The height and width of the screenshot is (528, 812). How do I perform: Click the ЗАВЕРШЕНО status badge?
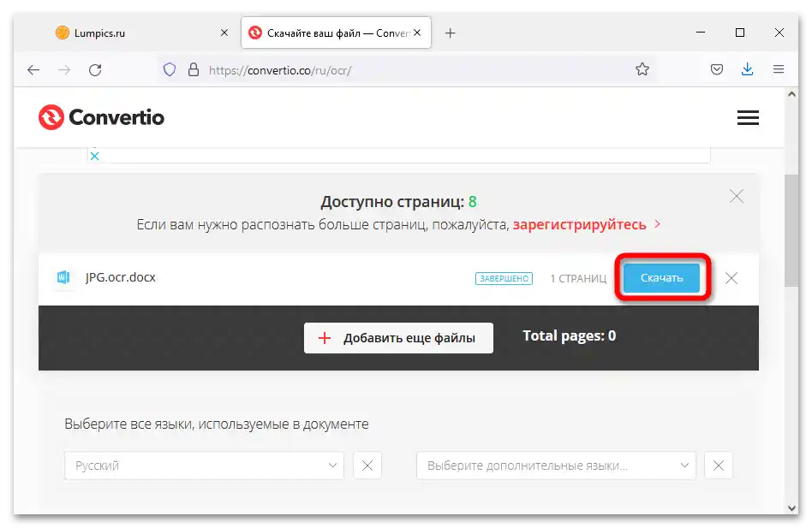[504, 278]
